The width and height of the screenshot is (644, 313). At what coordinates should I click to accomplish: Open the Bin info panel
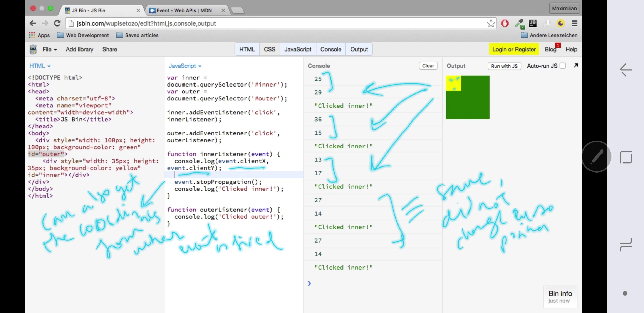[560, 296]
